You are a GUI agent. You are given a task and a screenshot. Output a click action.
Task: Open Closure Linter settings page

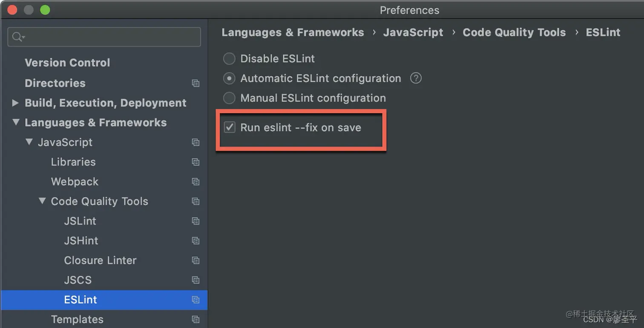tap(100, 260)
